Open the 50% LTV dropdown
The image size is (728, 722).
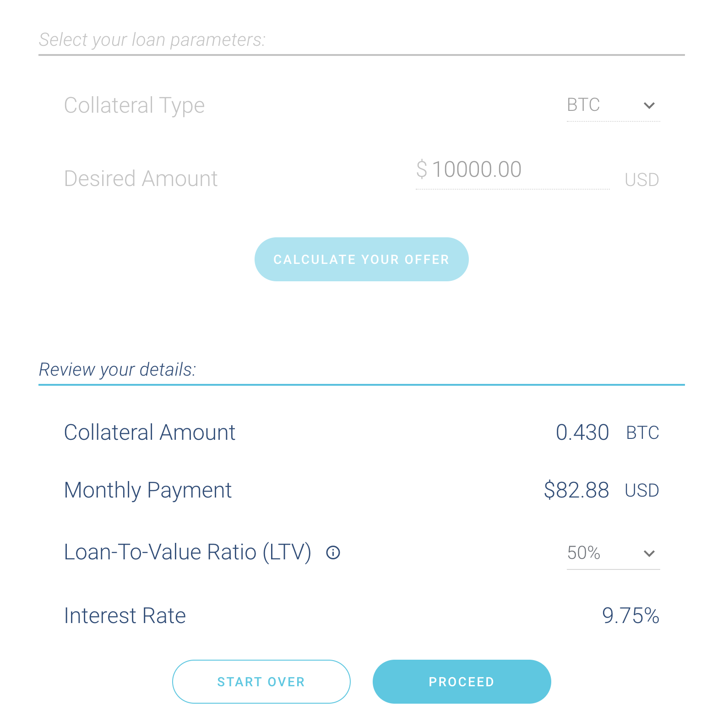click(x=613, y=553)
